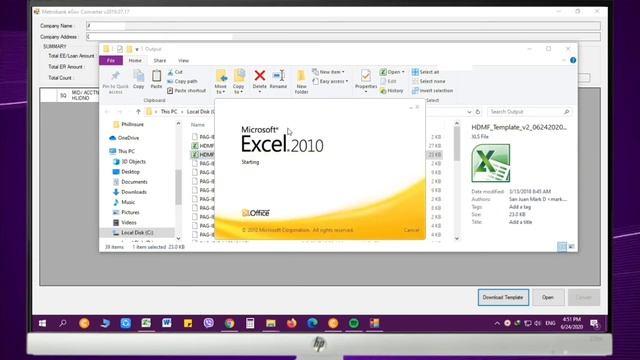
Task: Click the Company Address field
Action: click(343, 37)
